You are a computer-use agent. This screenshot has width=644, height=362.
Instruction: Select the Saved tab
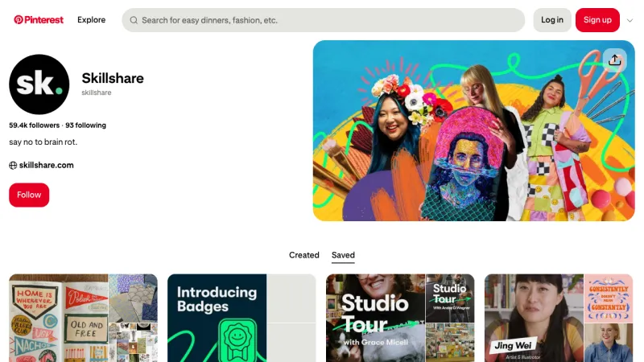(343, 255)
